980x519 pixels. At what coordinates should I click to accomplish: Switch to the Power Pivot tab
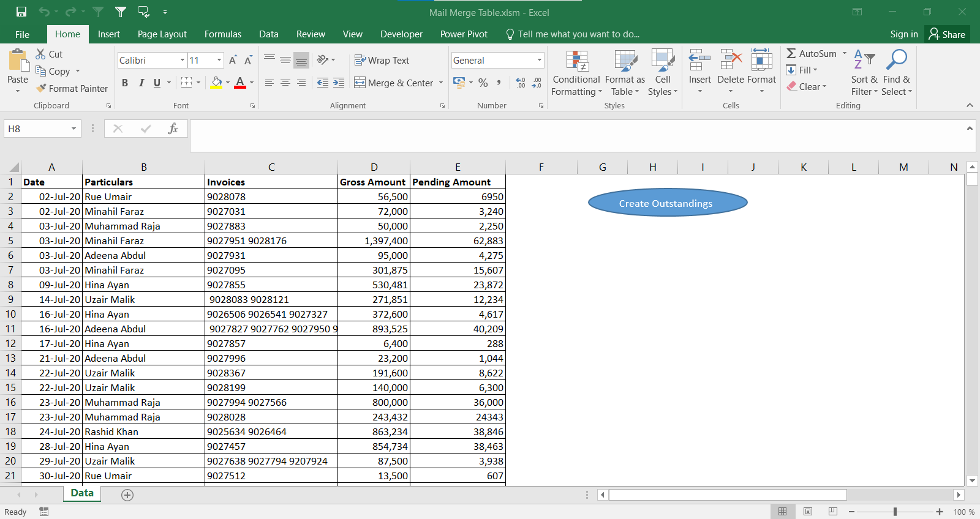pyautogui.click(x=464, y=34)
